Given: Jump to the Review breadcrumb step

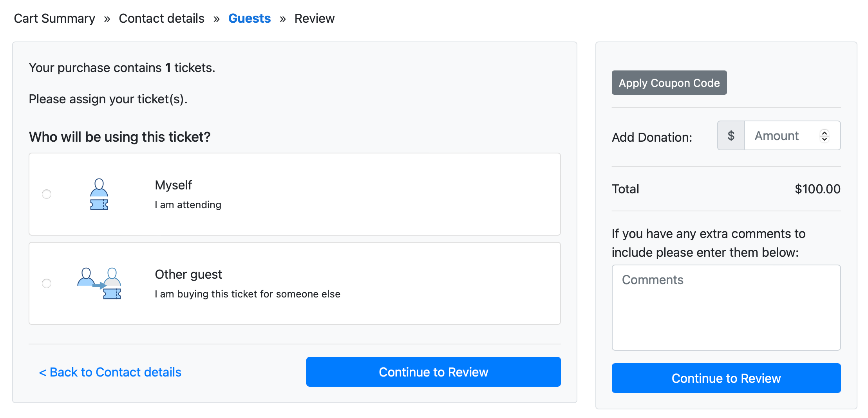Looking at the screenshot, I should coord(314,18).
